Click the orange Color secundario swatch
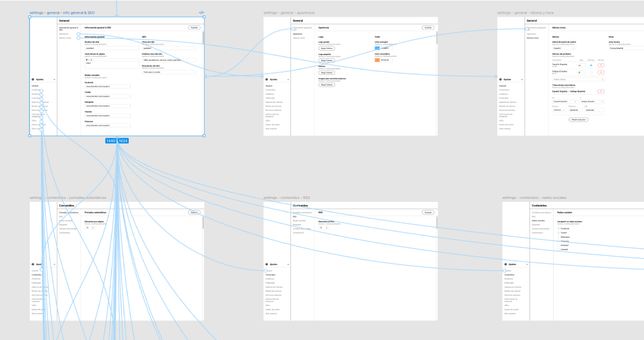Viewport: 644px width, 340px height. click(x=377, y=59)
